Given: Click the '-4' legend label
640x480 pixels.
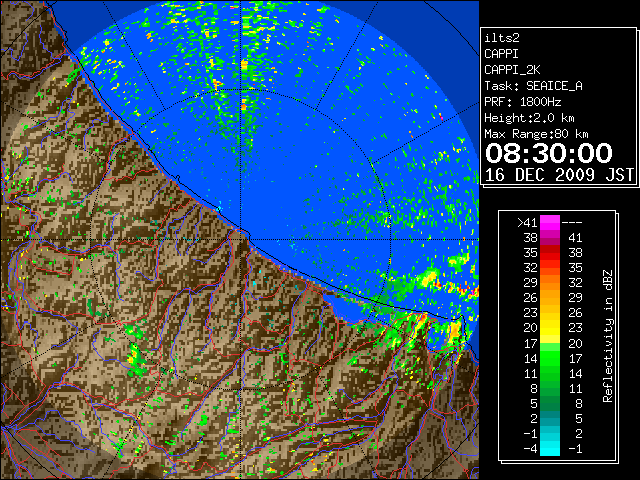Looking at the screenshot, I should tap(530, 448).
